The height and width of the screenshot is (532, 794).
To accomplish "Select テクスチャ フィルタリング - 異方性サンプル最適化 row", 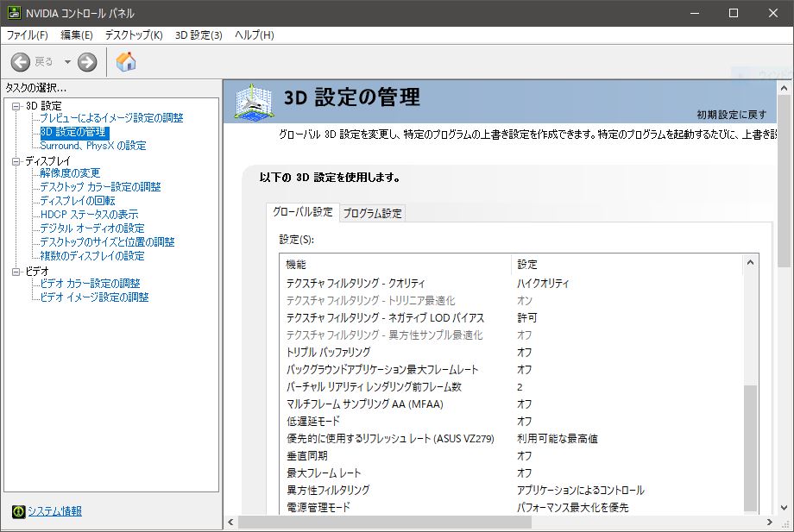I will 510,335.
